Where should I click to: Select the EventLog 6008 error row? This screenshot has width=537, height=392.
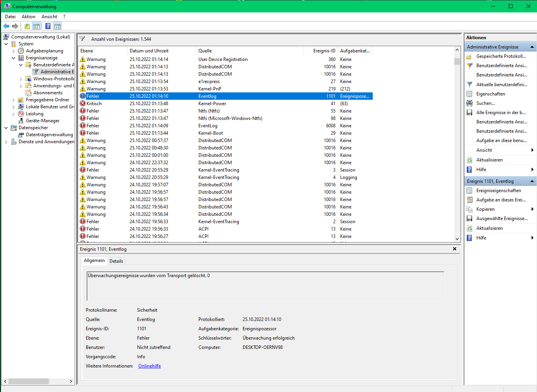tap(225, 126)
